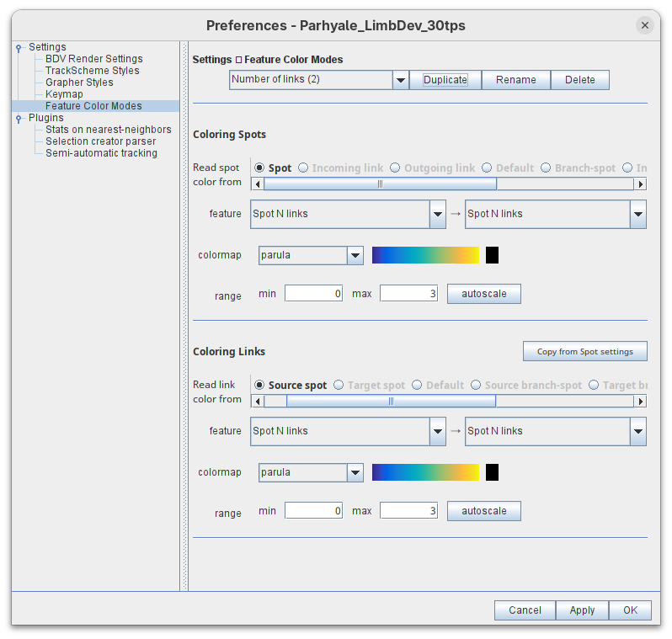Click left scroll arrow in Coloring Links options

pyautogui.click(x=257, y=402)
